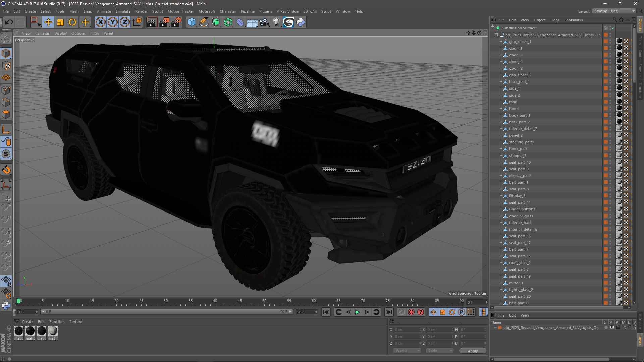Image resolution: width=644 pixels, height=362 pixels.
Task: Add a Bend deformer
Action: tap(240, 22)
